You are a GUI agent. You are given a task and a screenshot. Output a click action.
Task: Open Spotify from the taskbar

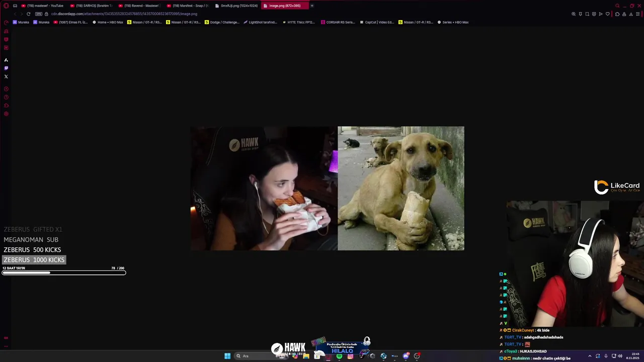(339, 356)
